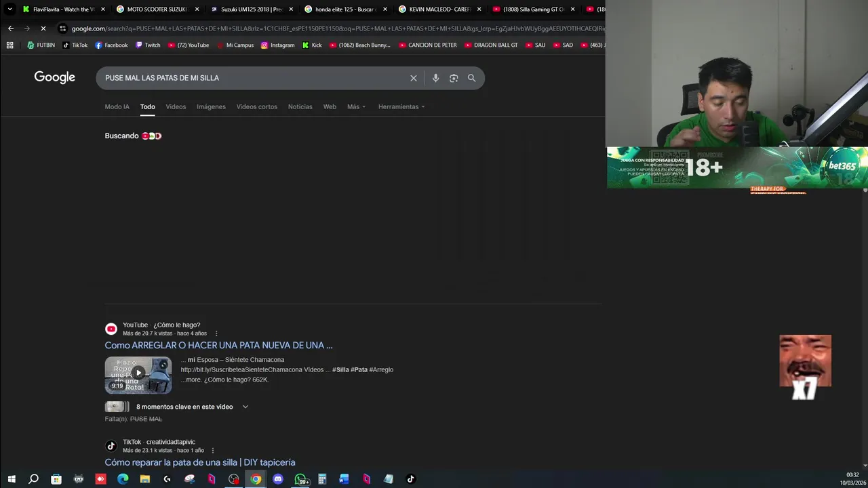The height and width of the screenshot is (488, 868).
Task: Open the SAU bookmark
Action: (x=534, y=45)
